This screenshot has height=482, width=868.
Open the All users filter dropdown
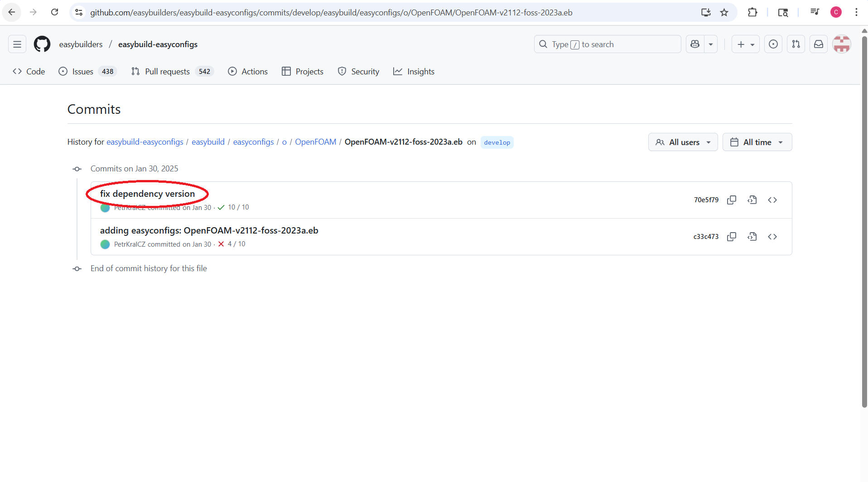click(683, 142)
